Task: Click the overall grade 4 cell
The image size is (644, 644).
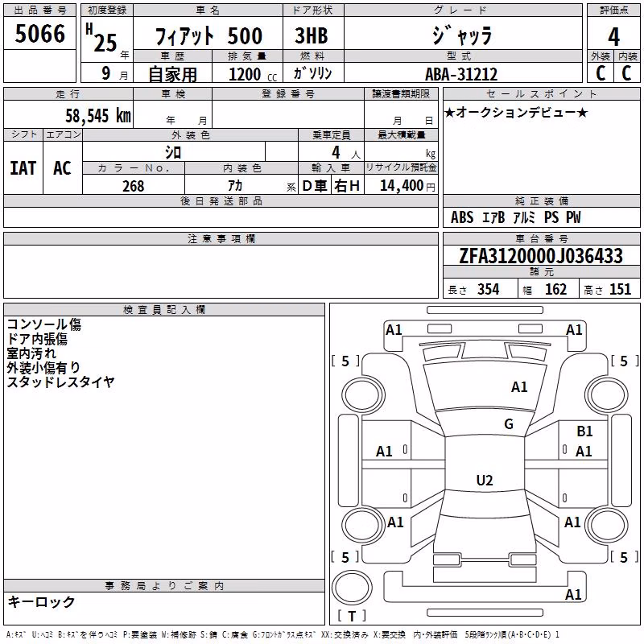Action: 613,36
